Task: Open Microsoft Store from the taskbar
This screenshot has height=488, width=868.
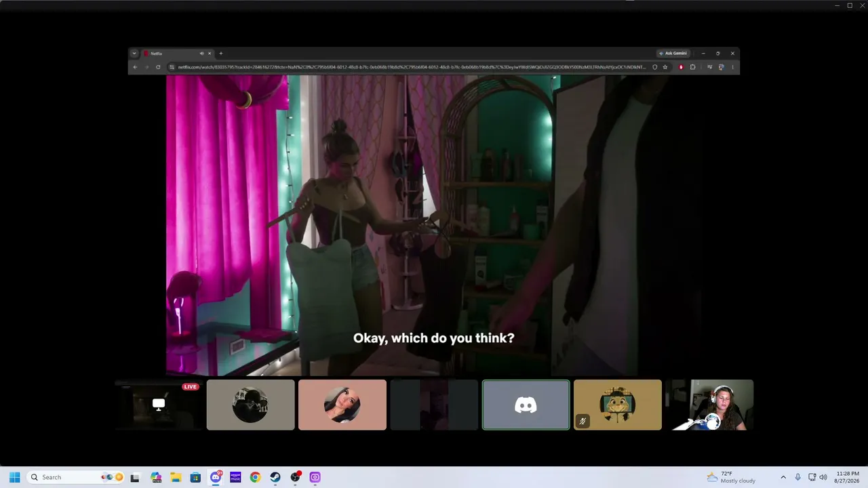Action: click(x=195, y=477)
